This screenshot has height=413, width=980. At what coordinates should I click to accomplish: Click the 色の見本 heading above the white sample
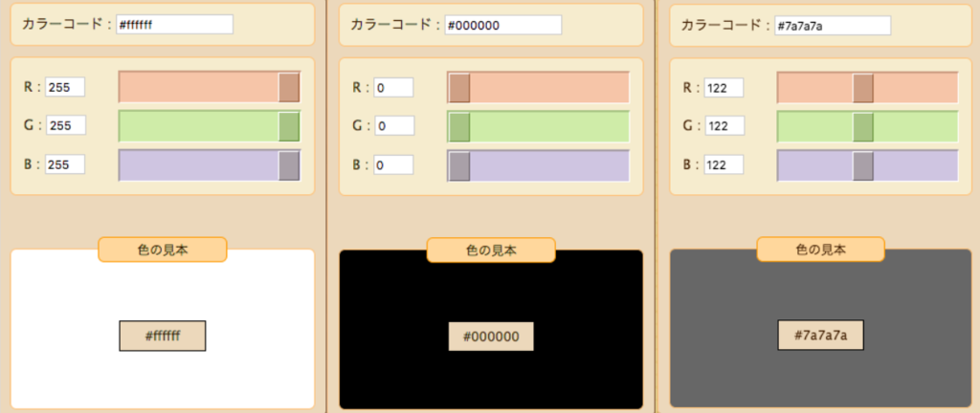[x=163, y=250]
